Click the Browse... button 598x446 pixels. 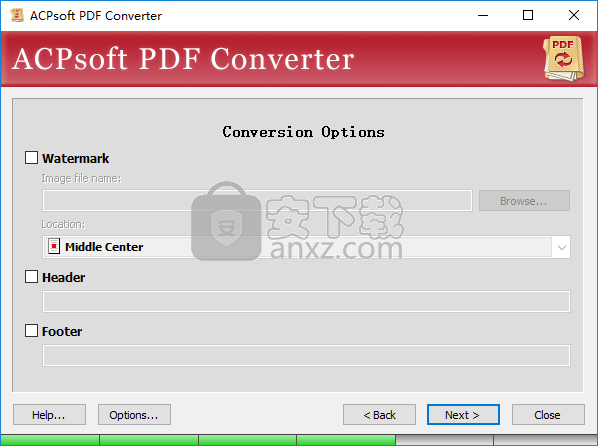coord(524,201)
